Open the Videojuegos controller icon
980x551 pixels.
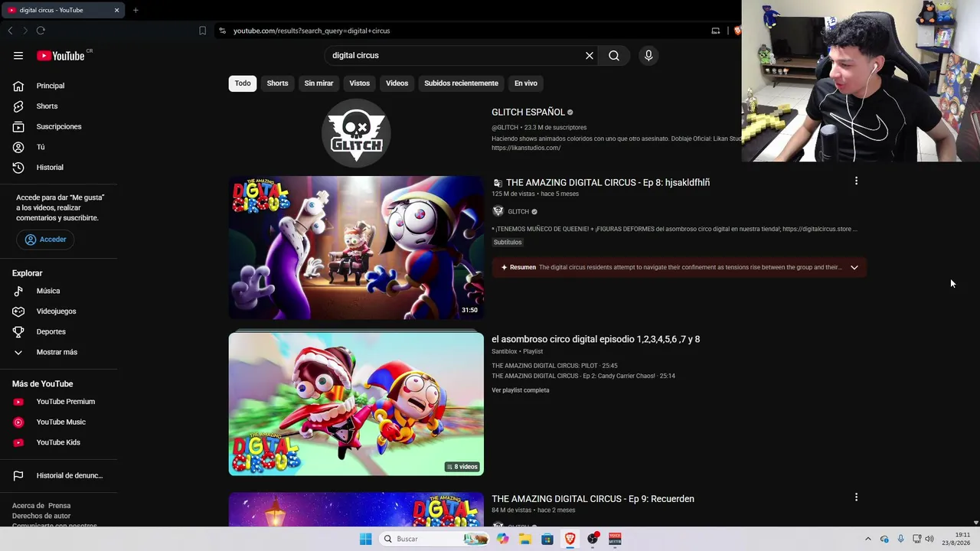18,311
